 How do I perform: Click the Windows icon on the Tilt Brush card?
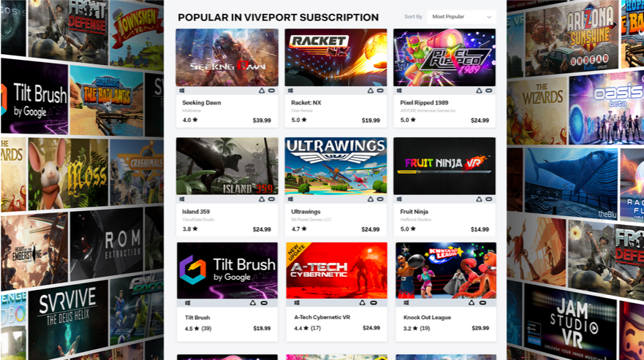pyautogui.click(x=187, y=303)
